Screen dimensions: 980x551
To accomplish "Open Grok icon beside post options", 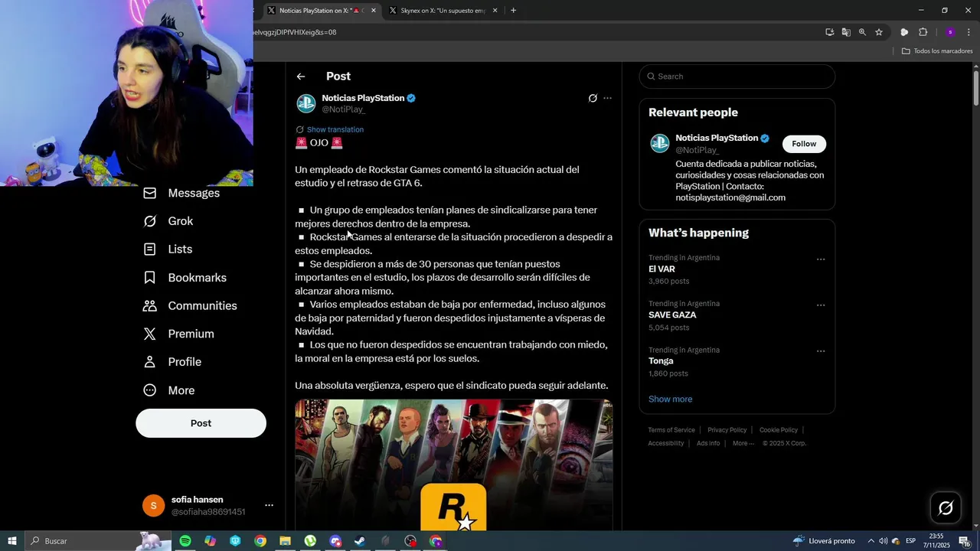I will pos(593,98).
